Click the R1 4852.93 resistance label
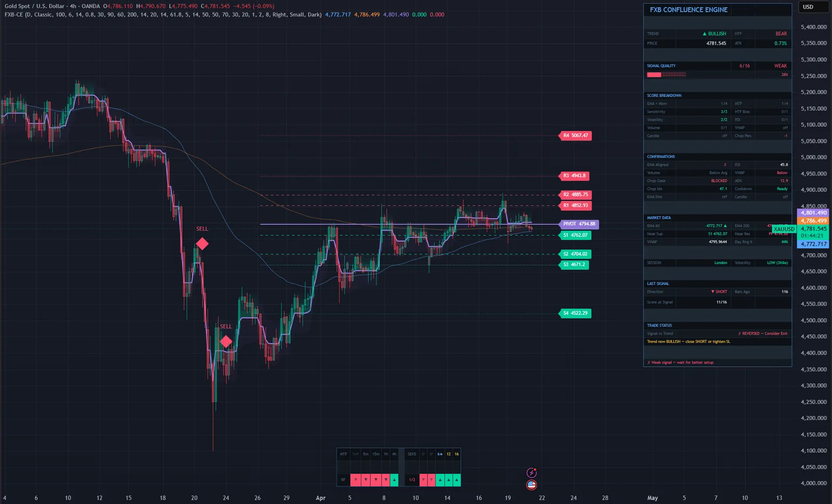The width and height of the screenshot is (832, 504). pyautogui.click(x=575, y=205)
